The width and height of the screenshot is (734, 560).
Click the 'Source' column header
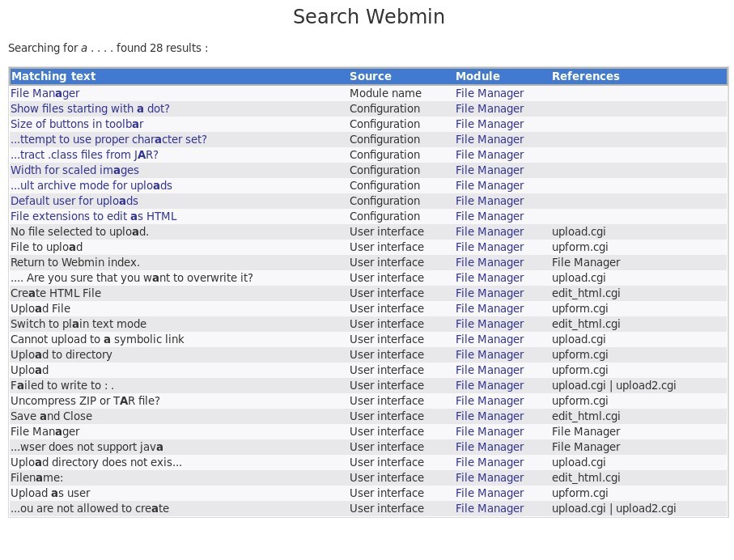(x=371, y=76)
